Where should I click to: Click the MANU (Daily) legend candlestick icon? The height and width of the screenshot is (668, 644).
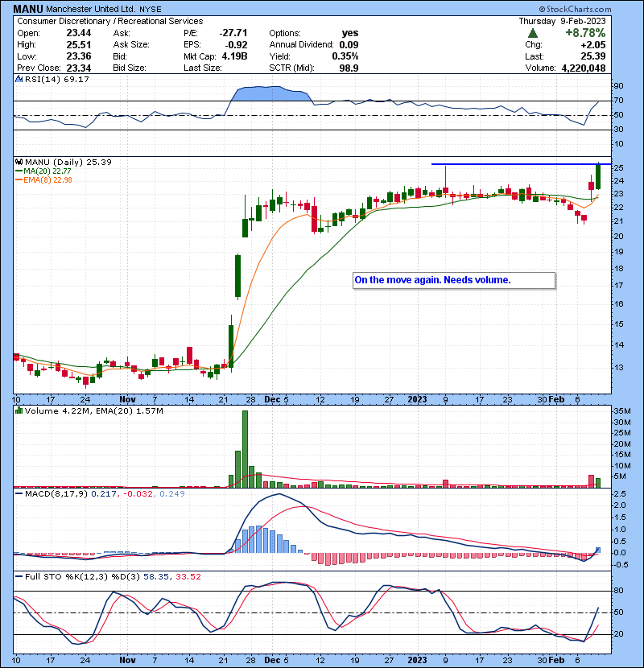(17, 162)
